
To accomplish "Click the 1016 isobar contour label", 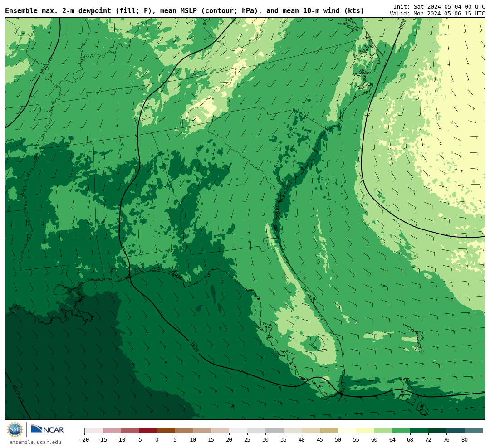I will (x=194, y=347).
